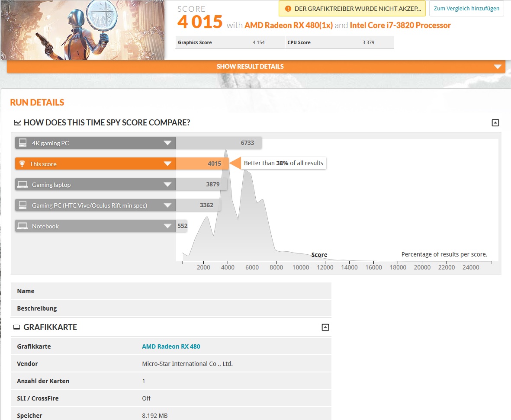The width and height of the screenshot is (511, 420).
Task: Click the laptop icon on Notebook row
Action: pyautogui.click(x=22, y=226)
